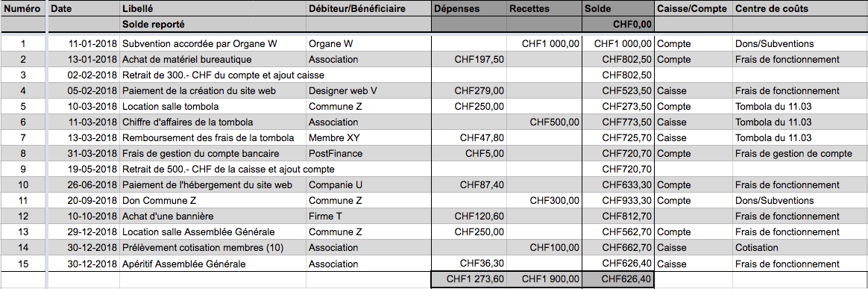Select the Cotisation cost center cell
Viewport: 868px width, 289px height.
[799, 247]
